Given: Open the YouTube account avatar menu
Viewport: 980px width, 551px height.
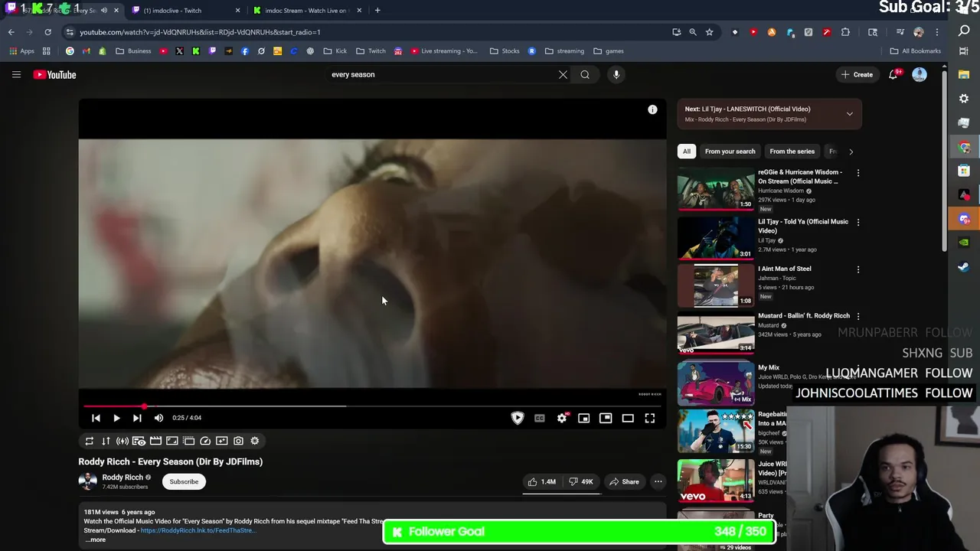Looking at the screenshot, I should [920, 74].
